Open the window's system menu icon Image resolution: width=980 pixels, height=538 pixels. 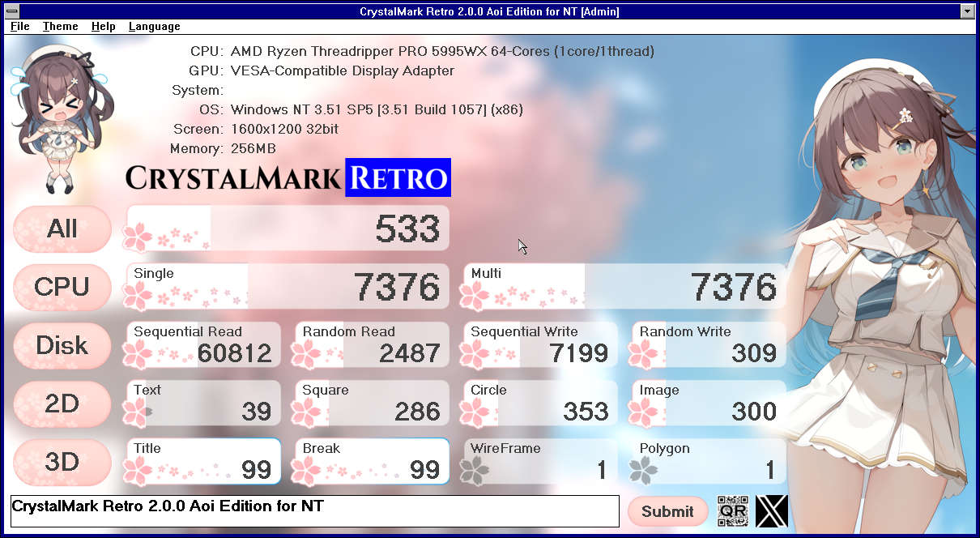point(11,11)
